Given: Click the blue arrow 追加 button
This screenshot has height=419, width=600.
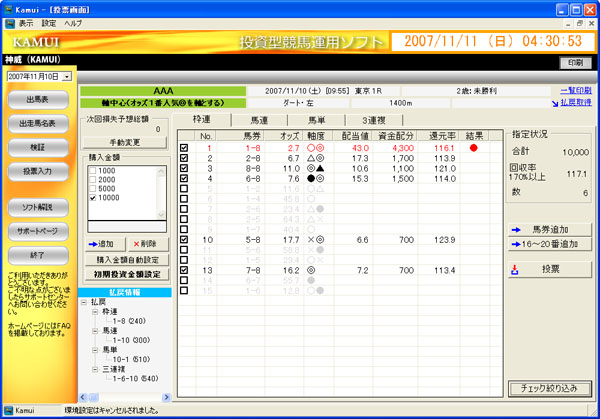Looking at the screenshot, I should (x=100, y=243).
